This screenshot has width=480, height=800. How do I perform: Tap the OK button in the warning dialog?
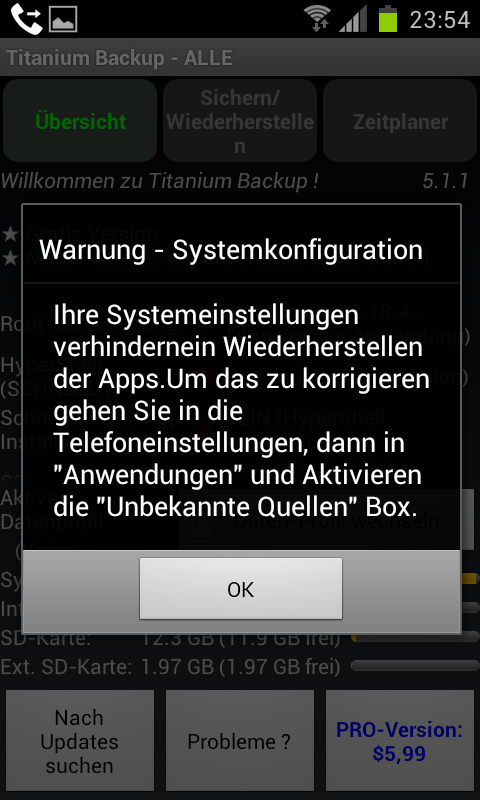pyautogui.click(x=241, y=589)
